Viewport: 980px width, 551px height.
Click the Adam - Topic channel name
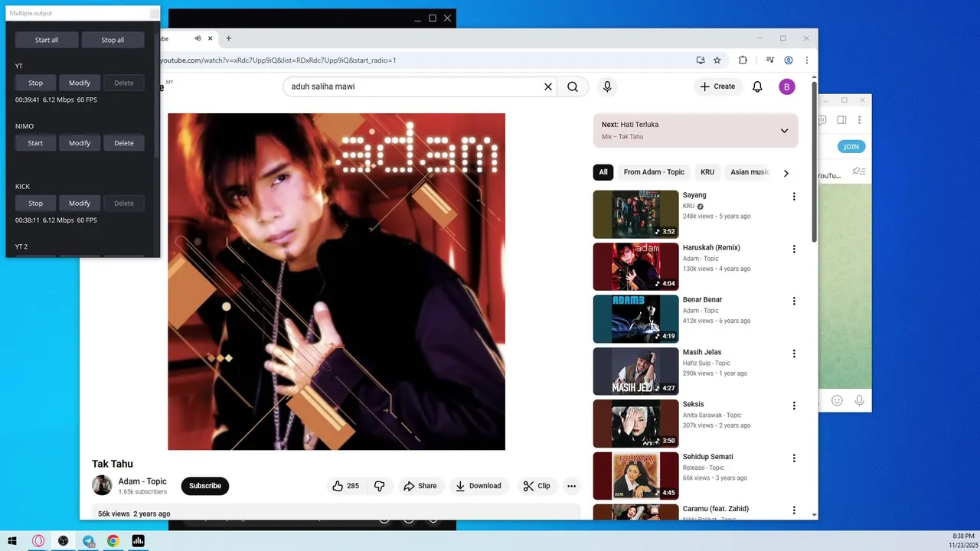coord(142,481)
